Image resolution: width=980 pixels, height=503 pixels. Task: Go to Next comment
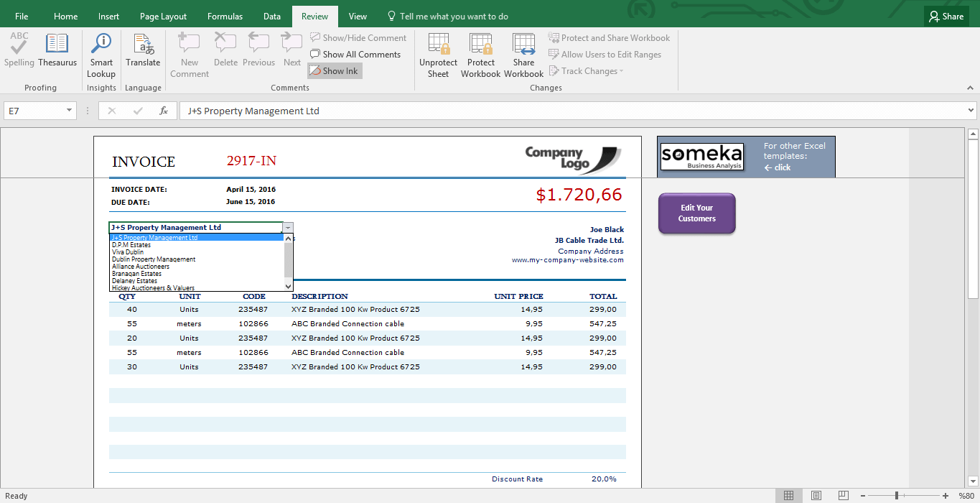point(292,50)
